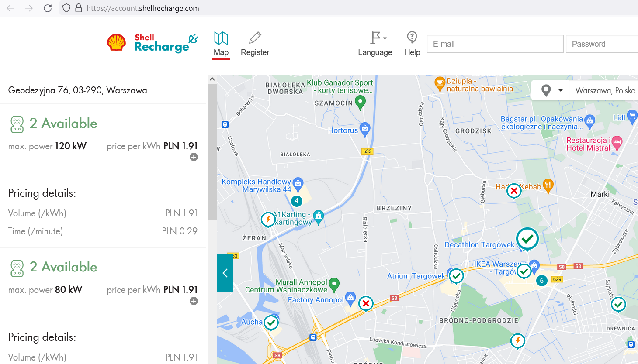The height and width of the screenshot is (364, 638).
Task: Open the cluster of 4 chargers
Action: [x=297, y=201]
